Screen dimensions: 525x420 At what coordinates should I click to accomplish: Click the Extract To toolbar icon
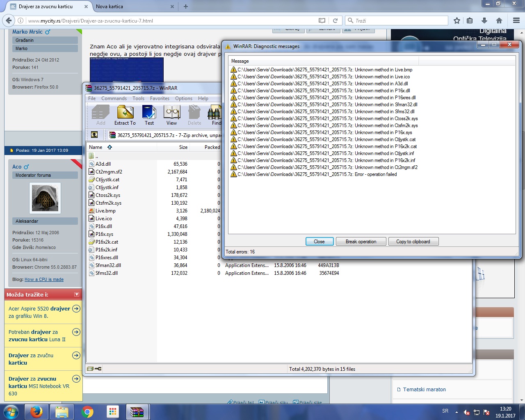click(125, 115)
